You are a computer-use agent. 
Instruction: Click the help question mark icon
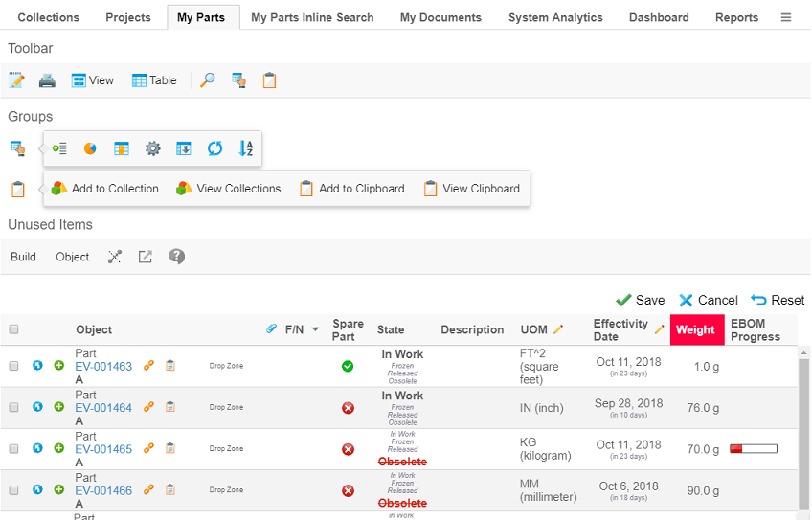[x=176, y=257]
